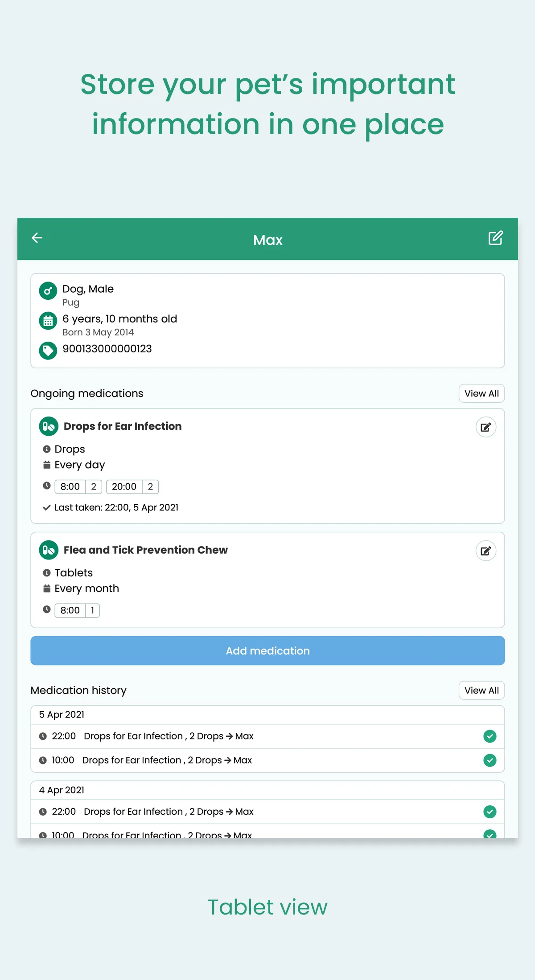Open the 5 Apr 22:00 history entry
Screen dimensions: 535x980
(267, 736)
